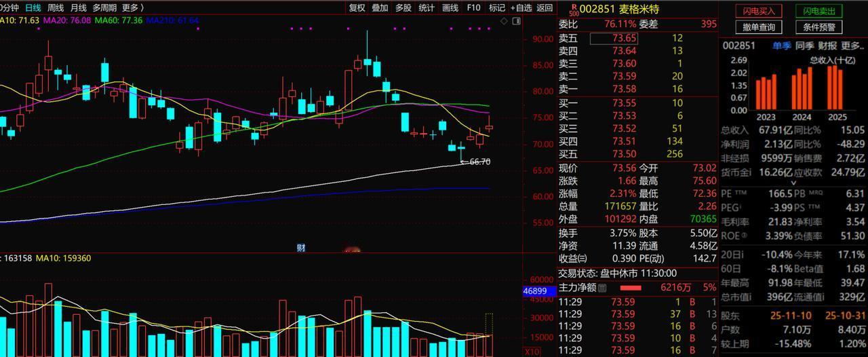Click the 买三 price 73.52

625,128
